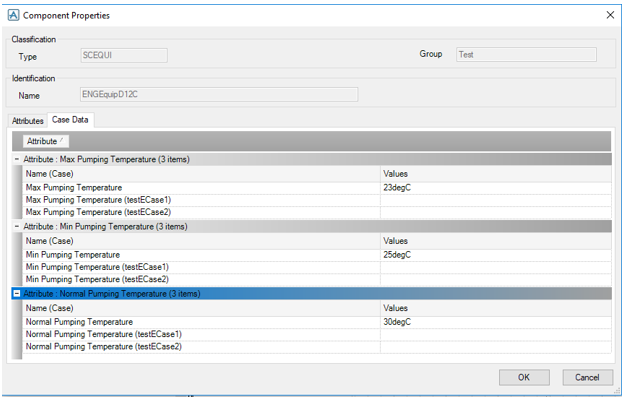Select the 25degC value cell

coord(495,255)
